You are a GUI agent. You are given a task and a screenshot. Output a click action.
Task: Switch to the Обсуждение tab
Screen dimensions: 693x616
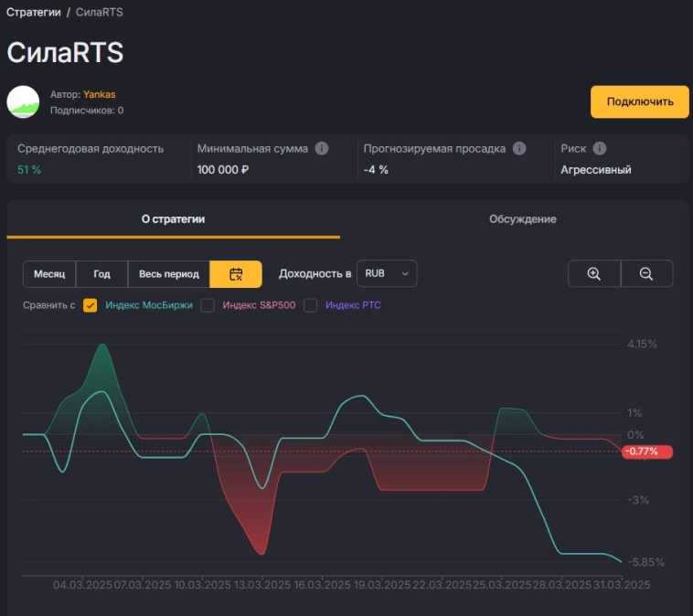(x=522, y=219)
